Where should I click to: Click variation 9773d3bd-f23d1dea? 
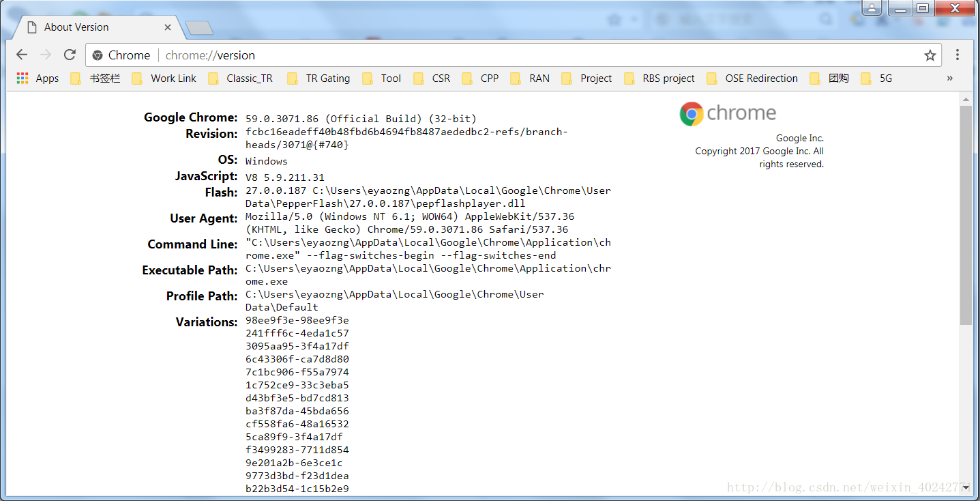coord(297,476)
